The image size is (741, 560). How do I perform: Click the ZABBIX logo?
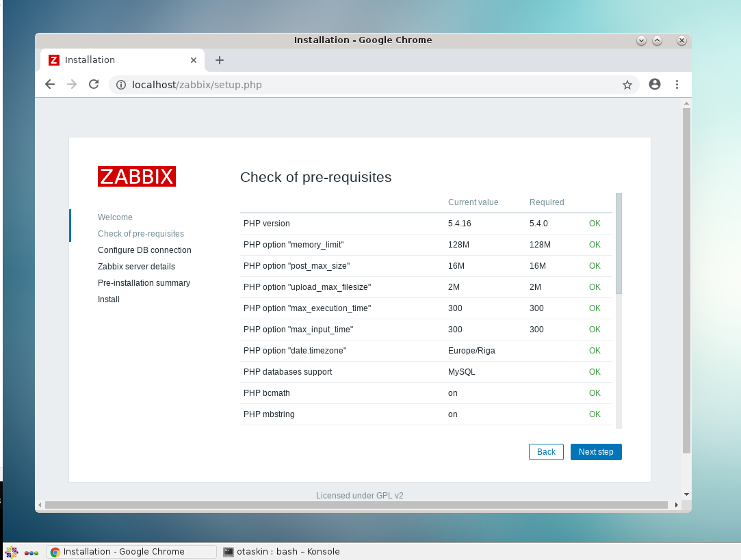pyautogui.click(x=137, y=176)
